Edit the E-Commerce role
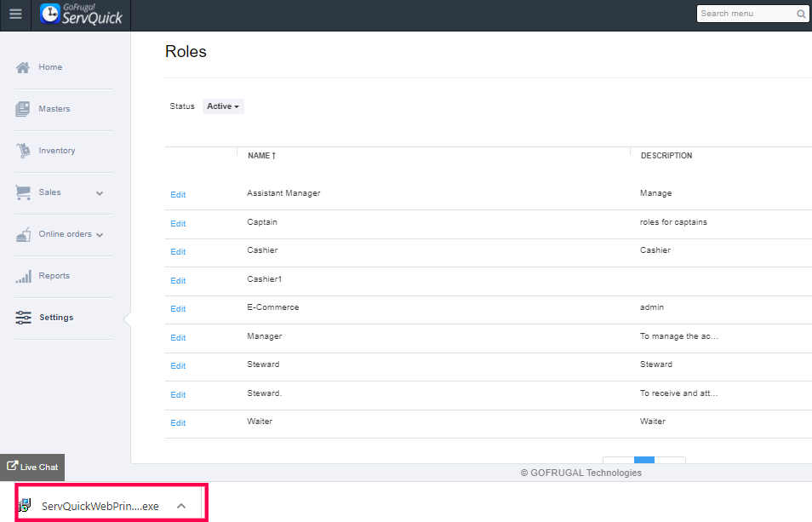 pyautogui.click(x=178, y=308)
